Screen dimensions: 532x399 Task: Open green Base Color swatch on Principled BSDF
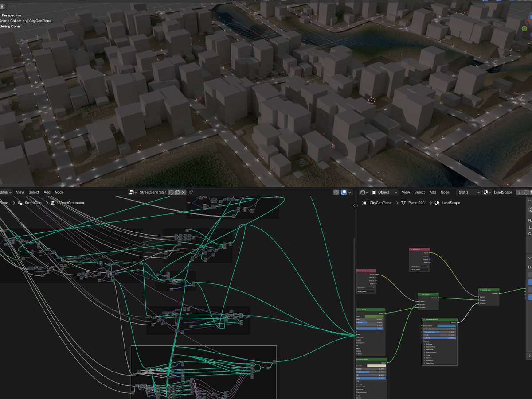point(374,316)
